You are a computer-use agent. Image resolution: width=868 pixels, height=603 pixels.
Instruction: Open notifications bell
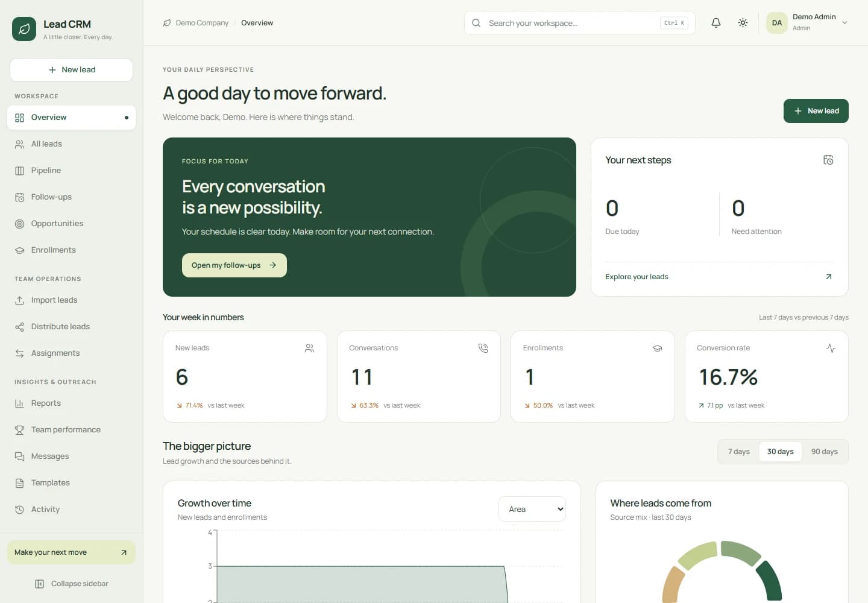716,23
